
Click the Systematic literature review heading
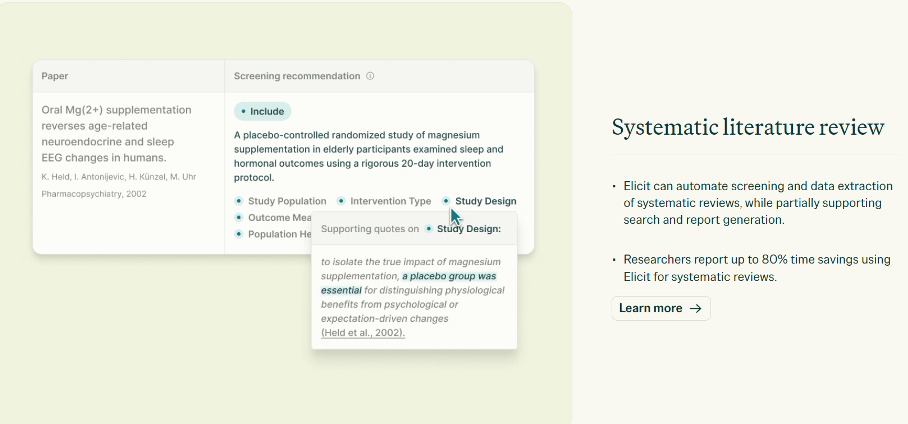pyautogui.click(x=748, y=127)
